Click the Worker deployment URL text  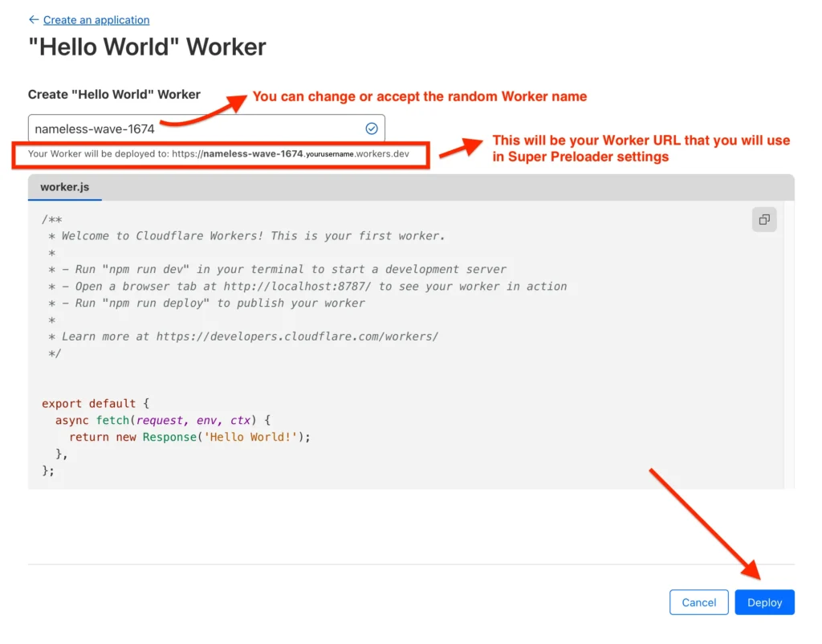click(x=218, y=154)
